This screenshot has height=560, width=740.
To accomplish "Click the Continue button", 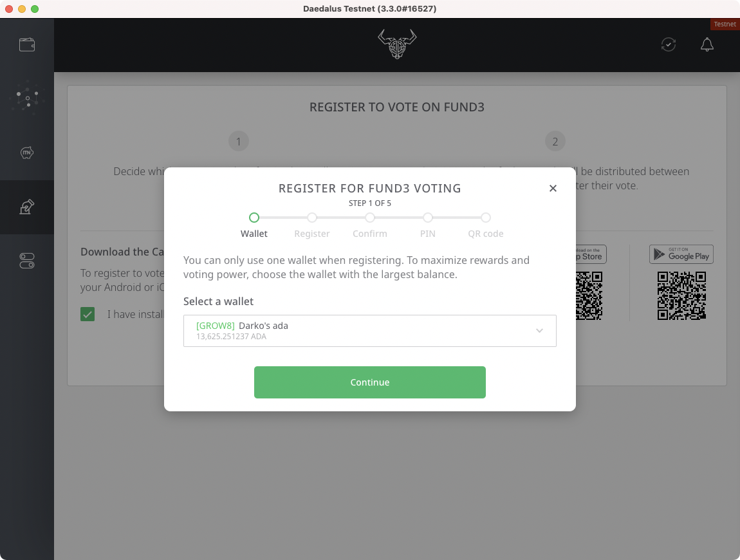I will coord(370,382).
